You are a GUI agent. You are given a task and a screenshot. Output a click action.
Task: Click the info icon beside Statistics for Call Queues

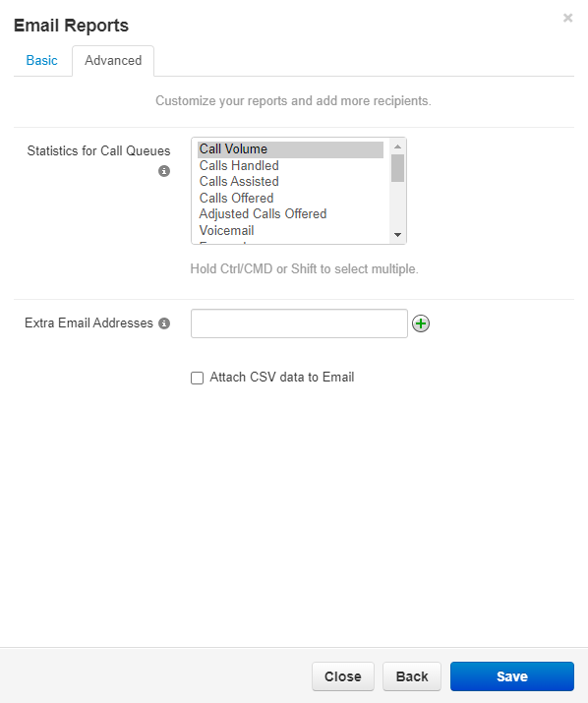tap(164, 171)
